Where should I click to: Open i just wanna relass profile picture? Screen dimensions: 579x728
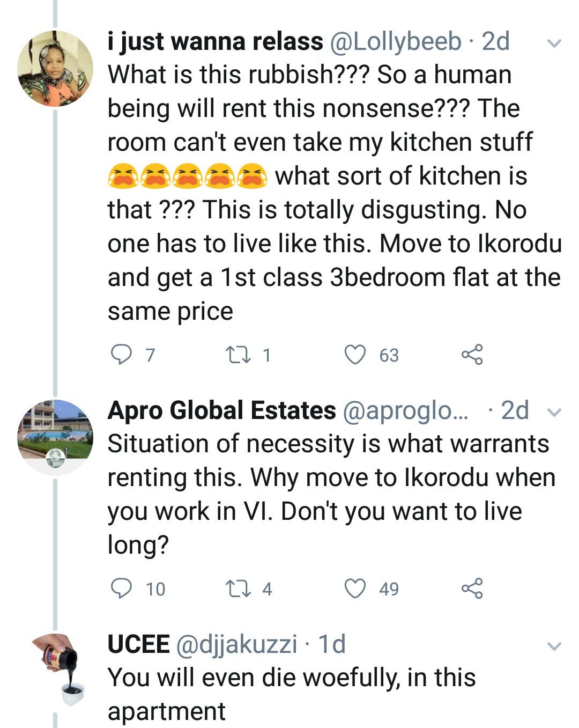(x=55, y=69)
